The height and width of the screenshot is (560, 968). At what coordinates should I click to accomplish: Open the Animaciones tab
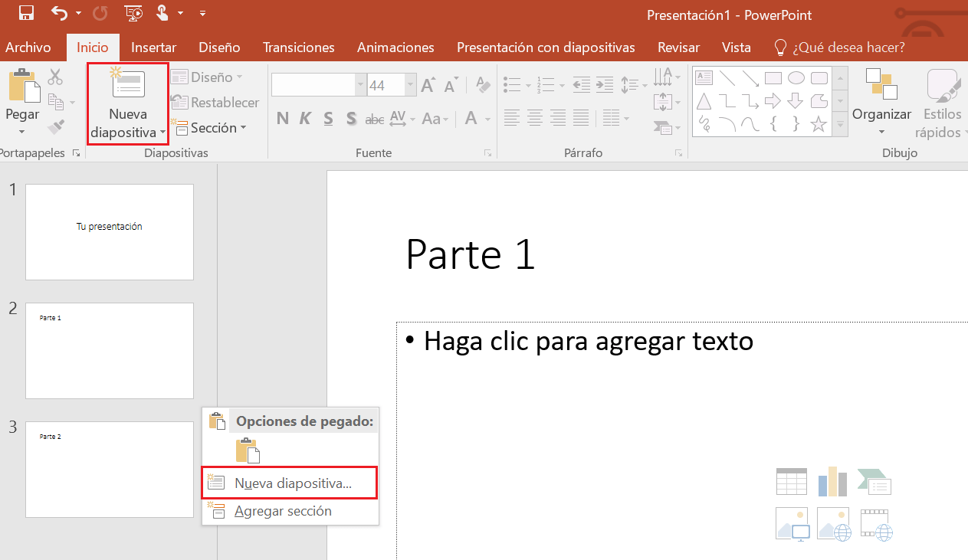[x=395, y=47]
